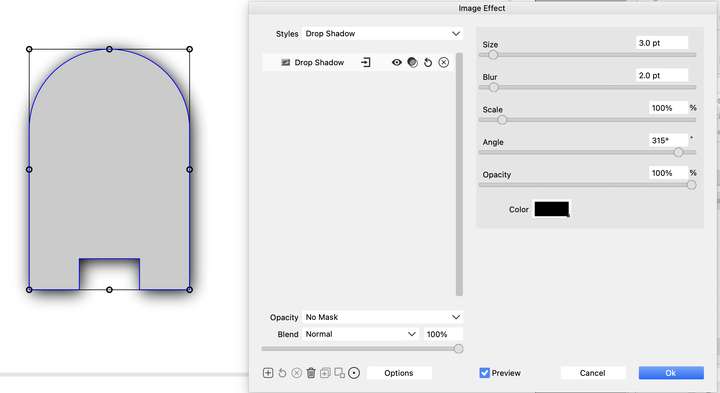Image resolution: width=720 pixels, height=393 pixels.
Task: Duplicate effect using the stacked plus icon
Action: point(325,373)
